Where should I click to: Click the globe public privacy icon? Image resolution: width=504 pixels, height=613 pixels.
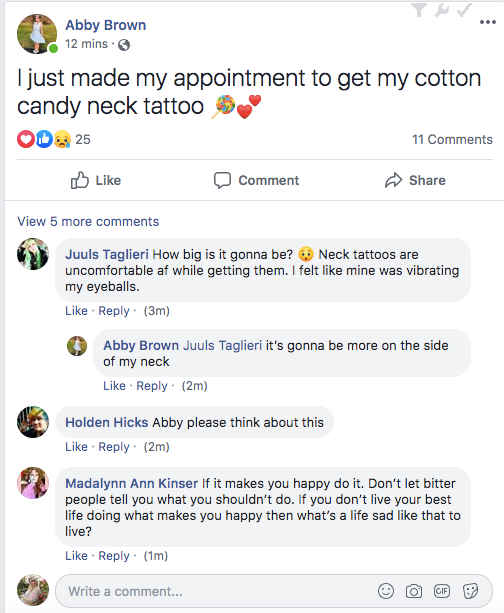pyautogui.click(x=124, y=45)
